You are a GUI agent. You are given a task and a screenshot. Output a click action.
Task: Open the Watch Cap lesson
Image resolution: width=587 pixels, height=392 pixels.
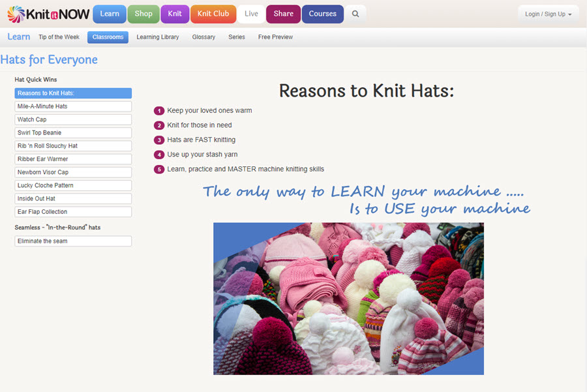(x=73, y=119)
